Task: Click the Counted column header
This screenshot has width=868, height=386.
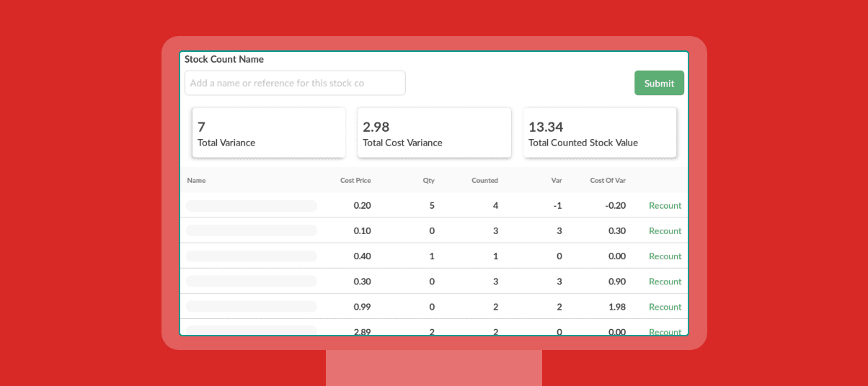Action: tap(484, 180)
